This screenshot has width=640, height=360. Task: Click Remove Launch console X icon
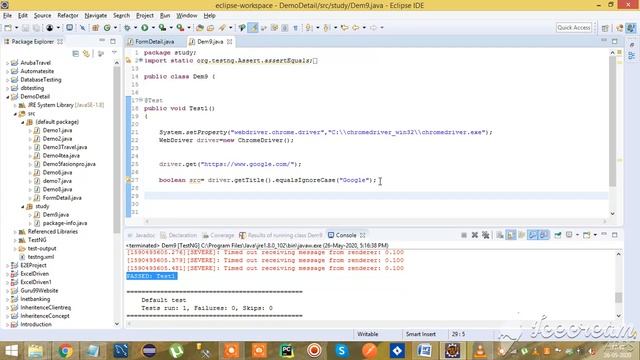tap(475, 235)
